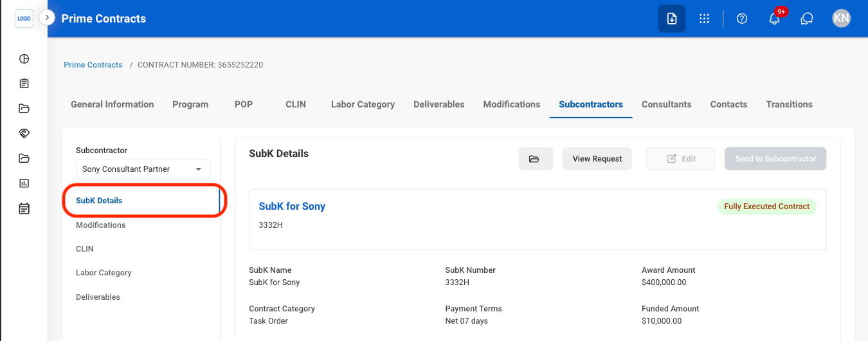The width and height of the screenshot is (868, 341).
Task: Switch to Program tab
Action: 190,104
